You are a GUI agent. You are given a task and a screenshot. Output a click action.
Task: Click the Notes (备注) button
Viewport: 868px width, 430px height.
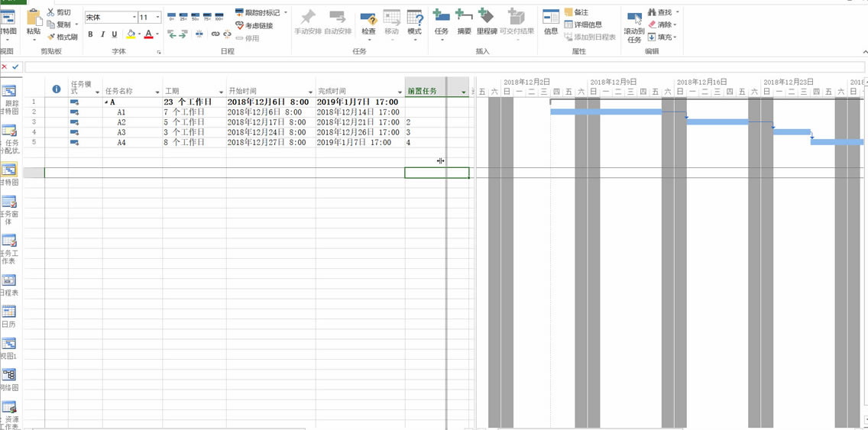point(576,12)
